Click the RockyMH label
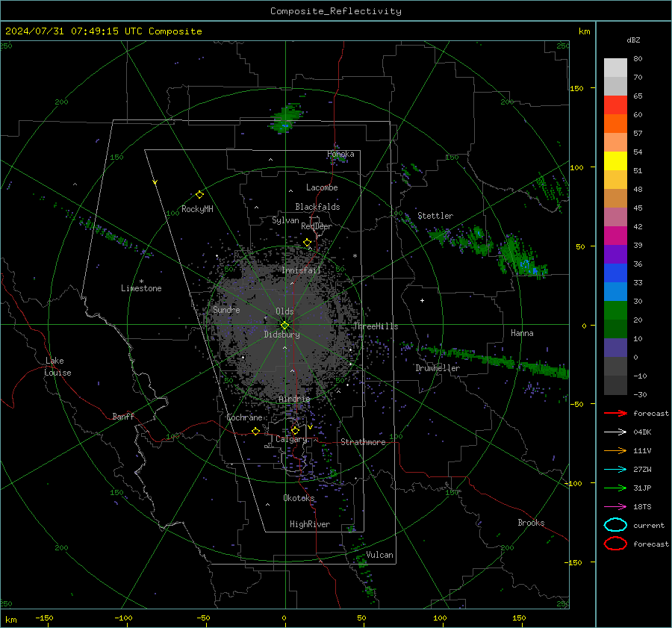The height and width of the screenshot is (628, 672). click(x=197, y=209)
